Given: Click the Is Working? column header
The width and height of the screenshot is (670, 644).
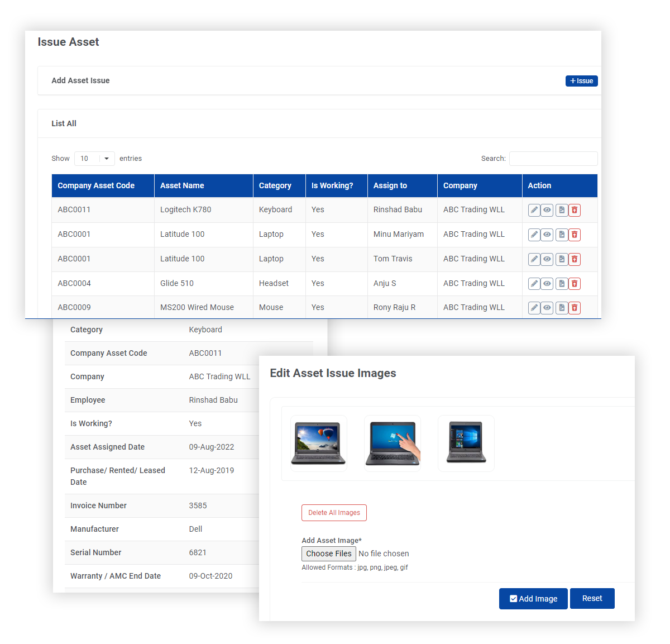Looking at the screenshot, I should coord(332,185).
